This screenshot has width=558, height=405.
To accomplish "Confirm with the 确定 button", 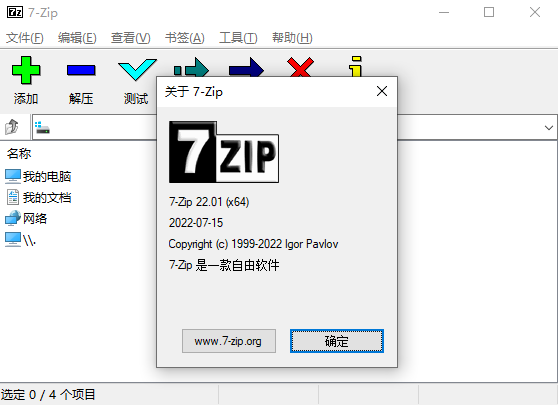I will (x=337, y=341).
